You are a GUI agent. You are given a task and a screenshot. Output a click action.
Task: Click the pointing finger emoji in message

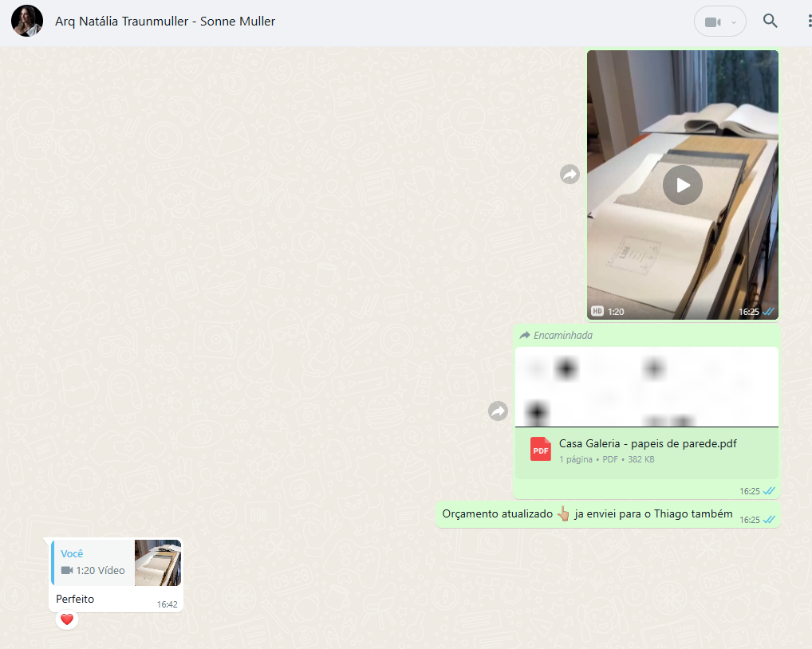point(563,514)
